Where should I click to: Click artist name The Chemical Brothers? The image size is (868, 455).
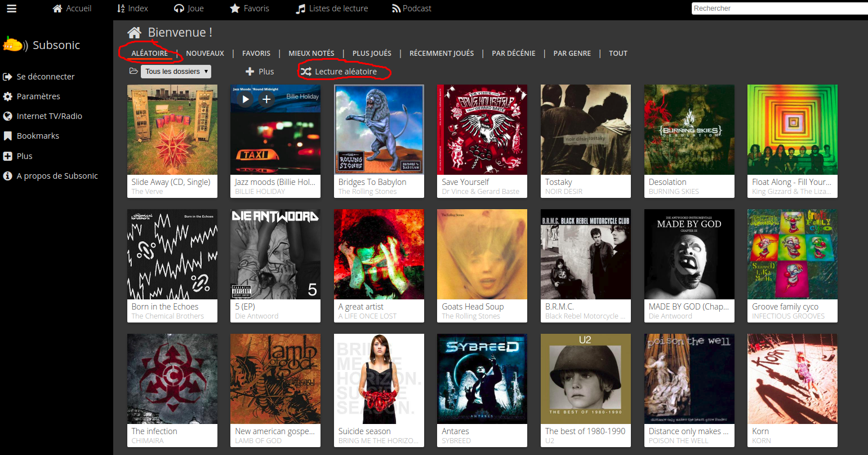168,316
